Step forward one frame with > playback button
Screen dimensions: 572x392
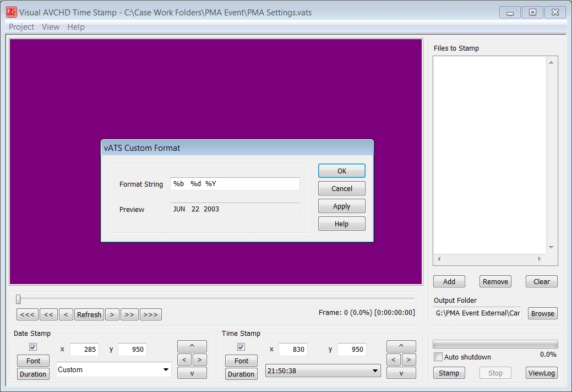[112, 314]
